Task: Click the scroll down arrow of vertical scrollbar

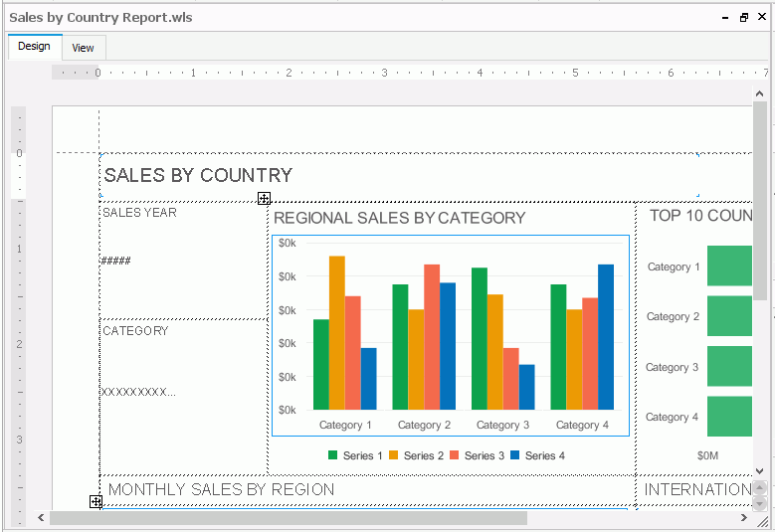Action: [x=760, y=469]
